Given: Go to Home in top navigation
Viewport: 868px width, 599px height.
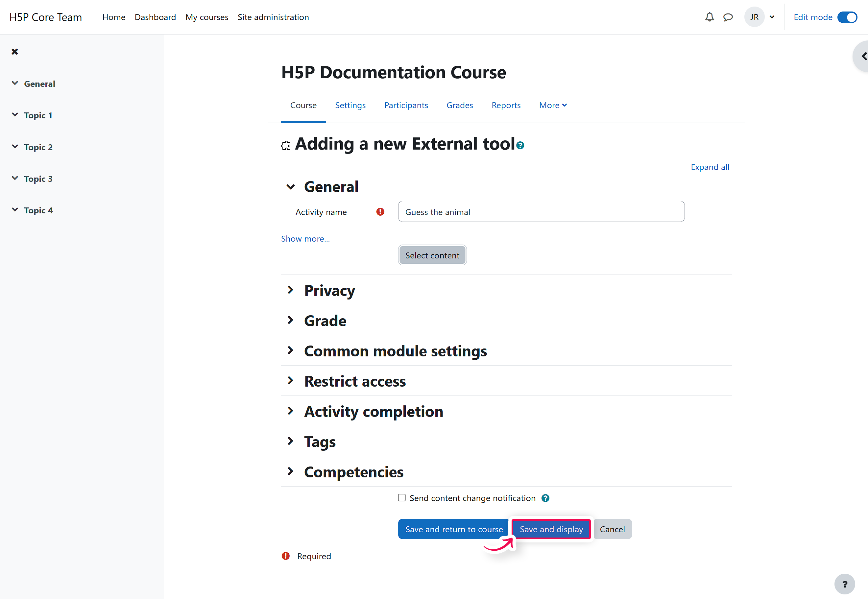Looking at the screenshot, I should tap(114, 17).
